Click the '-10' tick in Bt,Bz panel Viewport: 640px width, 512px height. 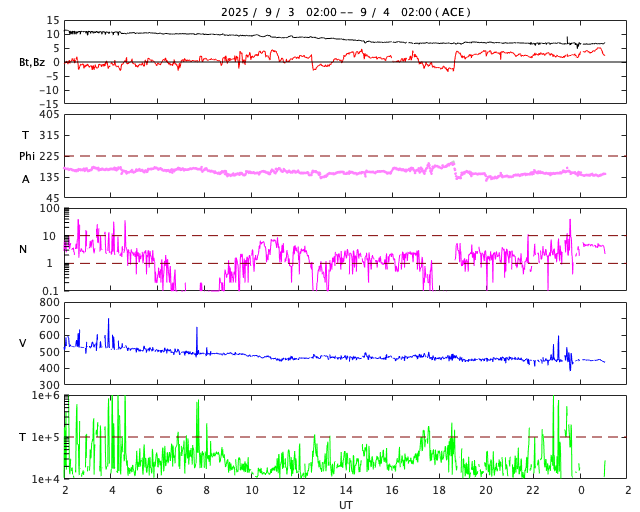coord(49,90)
